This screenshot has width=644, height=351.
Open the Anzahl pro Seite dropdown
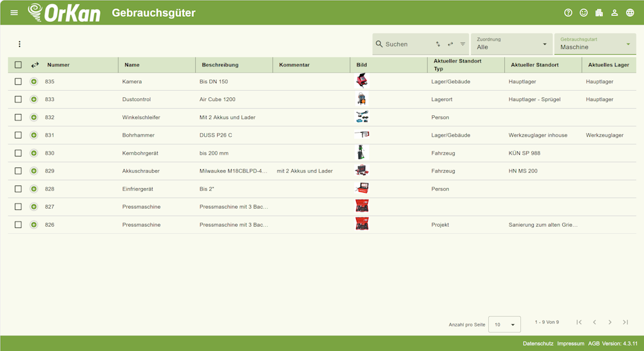504,325
